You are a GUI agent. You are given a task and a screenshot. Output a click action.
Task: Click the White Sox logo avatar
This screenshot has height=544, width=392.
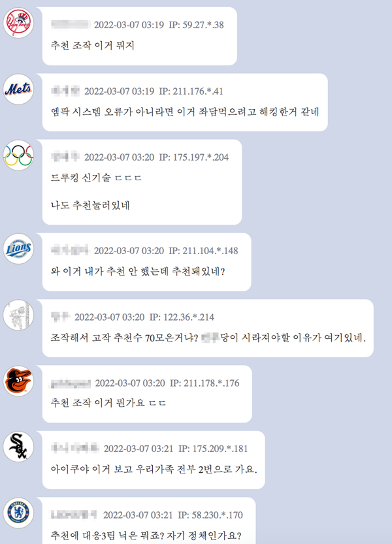[18, 447]
